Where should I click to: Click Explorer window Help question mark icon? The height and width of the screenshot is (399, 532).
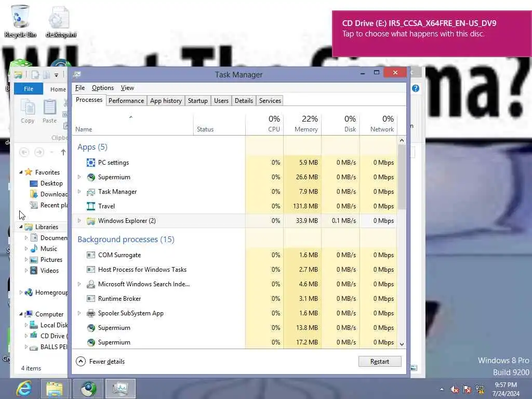click(x=416, y=88)
